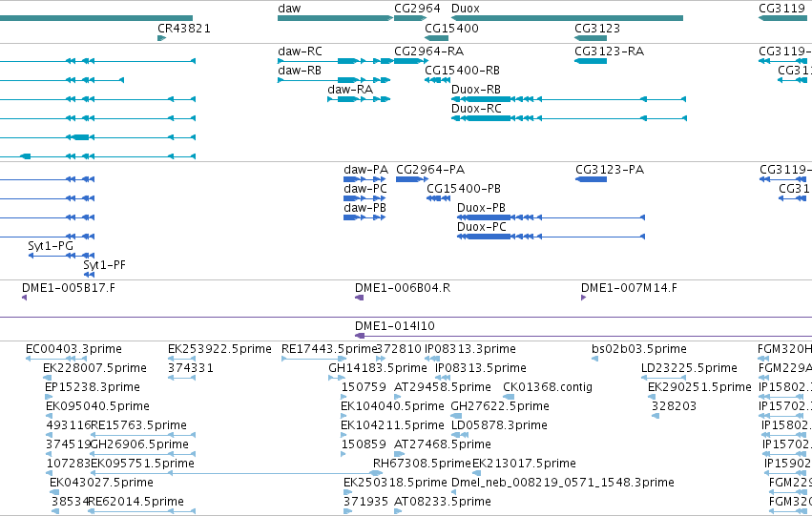Screen dimensions: 812x516
Task: Select the EP15238.3prime EST
Action: tap(50, 397)
